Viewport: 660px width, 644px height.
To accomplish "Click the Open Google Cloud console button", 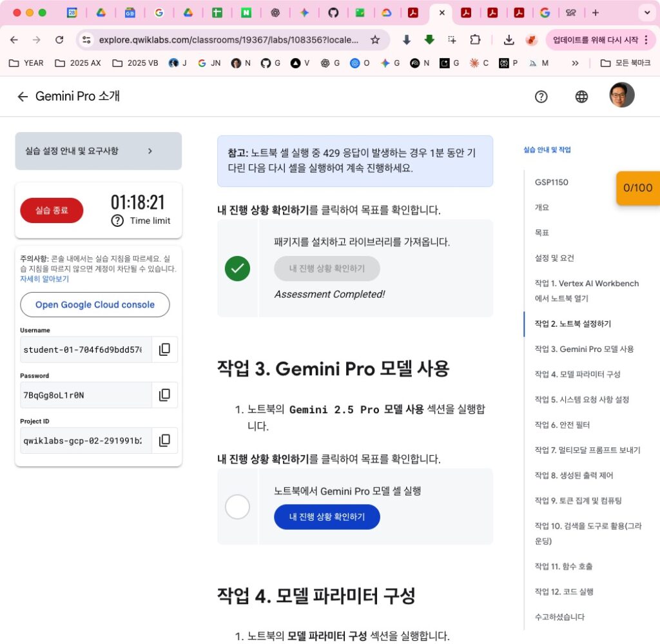I will (x=95, y=305).
